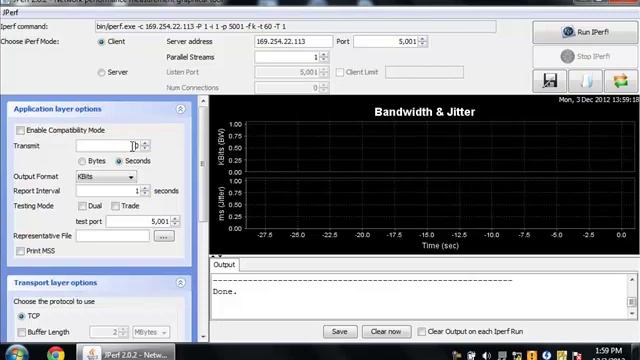Click the Stop IPerf! button

click(x=585, y=56)
